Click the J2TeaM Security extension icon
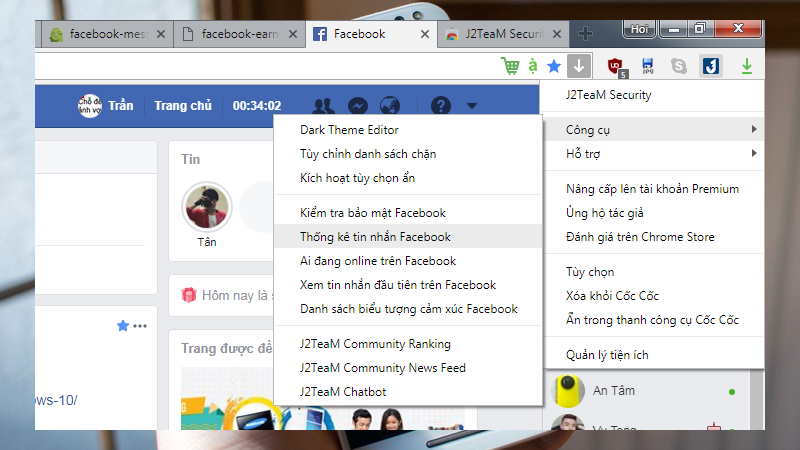800x450 pixels. [x=711, y=67]
